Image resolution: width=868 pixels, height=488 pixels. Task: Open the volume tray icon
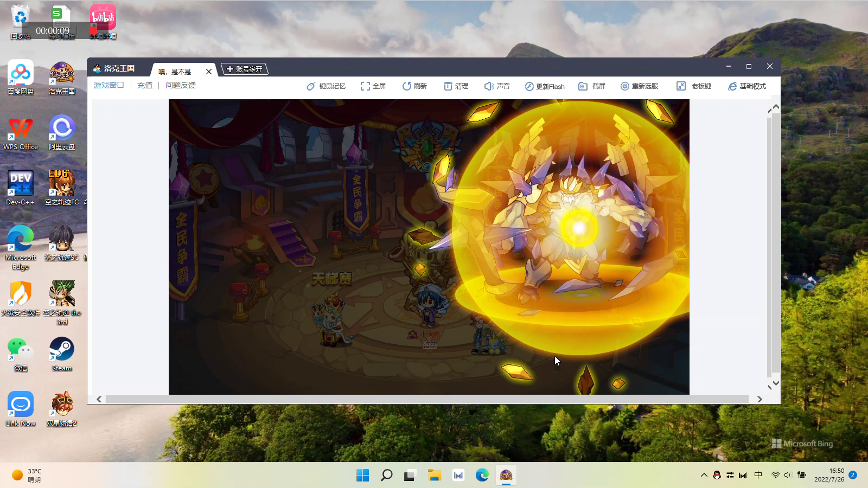click(788, 475)
